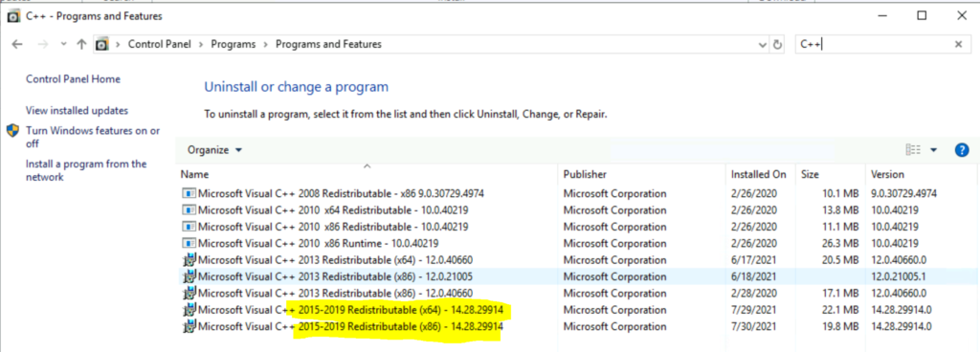Select Visual C++ 2013 Redistributable (x86) 12.0.40660

[x=578, y=293]
